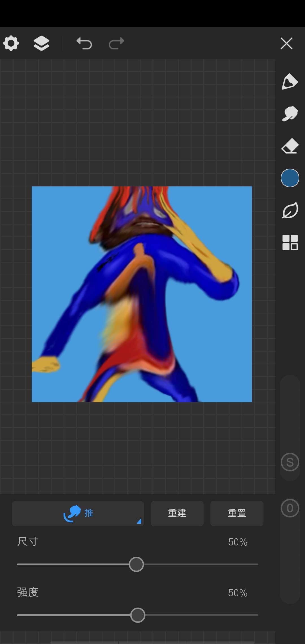Click the 尺寸 slider handle

coord(136,564)
